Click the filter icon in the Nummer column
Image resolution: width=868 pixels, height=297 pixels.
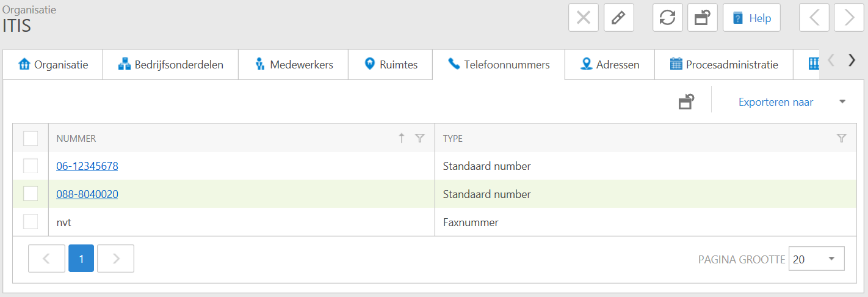click(x=419, y=139)
